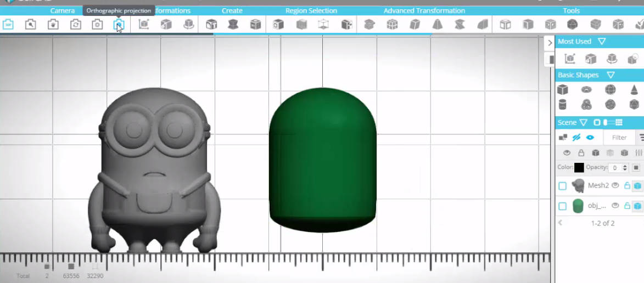Toggle the blue eye show-all icon in Scene

pos(590,138)
